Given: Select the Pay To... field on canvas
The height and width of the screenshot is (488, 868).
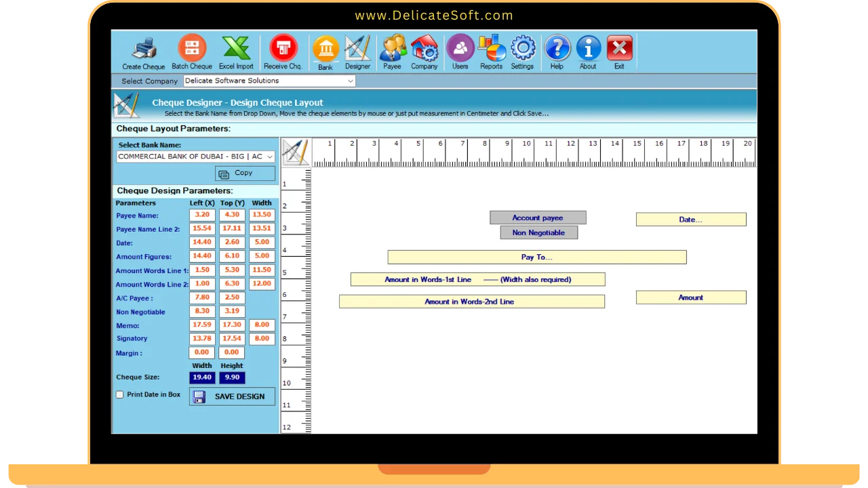Looking at the screenshot, I should tap(537, 257).
